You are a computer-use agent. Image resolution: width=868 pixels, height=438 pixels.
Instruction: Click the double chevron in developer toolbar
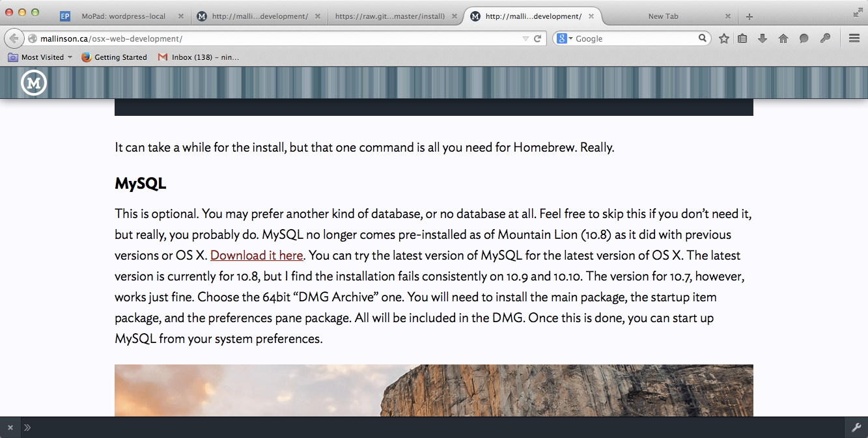coord(27,428)
